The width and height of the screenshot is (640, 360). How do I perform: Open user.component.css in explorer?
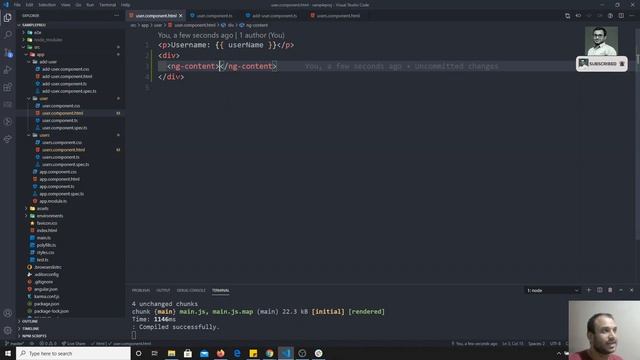point(61,106)
